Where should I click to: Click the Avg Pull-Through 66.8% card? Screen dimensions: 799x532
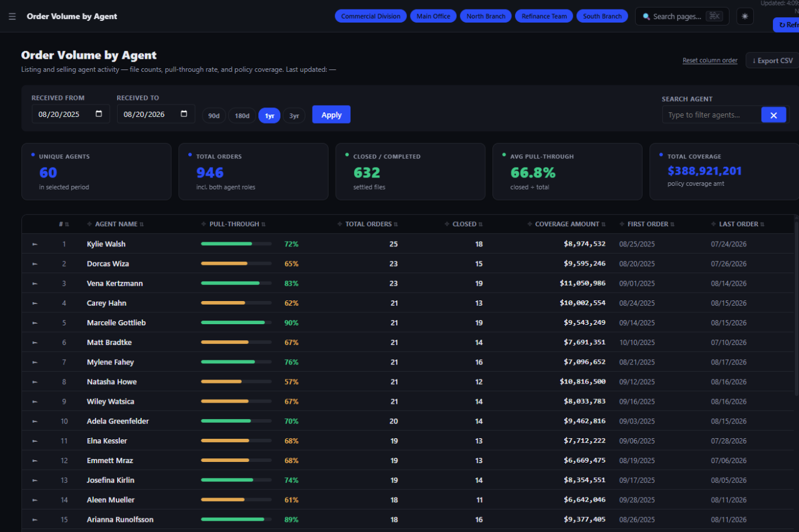[567, 172]
